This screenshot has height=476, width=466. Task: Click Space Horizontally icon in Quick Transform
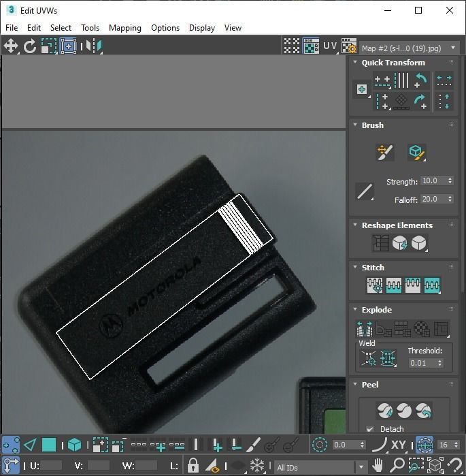pyautogui.click(x=444, y=81)
